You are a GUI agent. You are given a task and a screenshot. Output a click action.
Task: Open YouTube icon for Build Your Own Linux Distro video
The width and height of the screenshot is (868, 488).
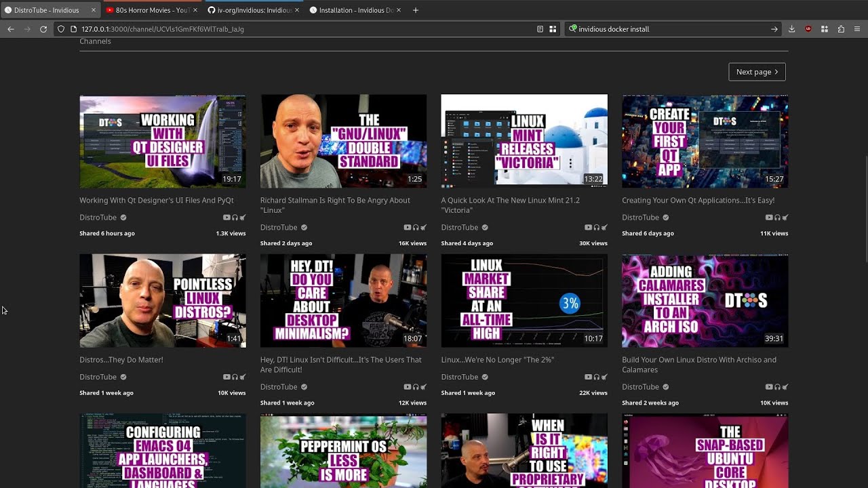[769, 387]
